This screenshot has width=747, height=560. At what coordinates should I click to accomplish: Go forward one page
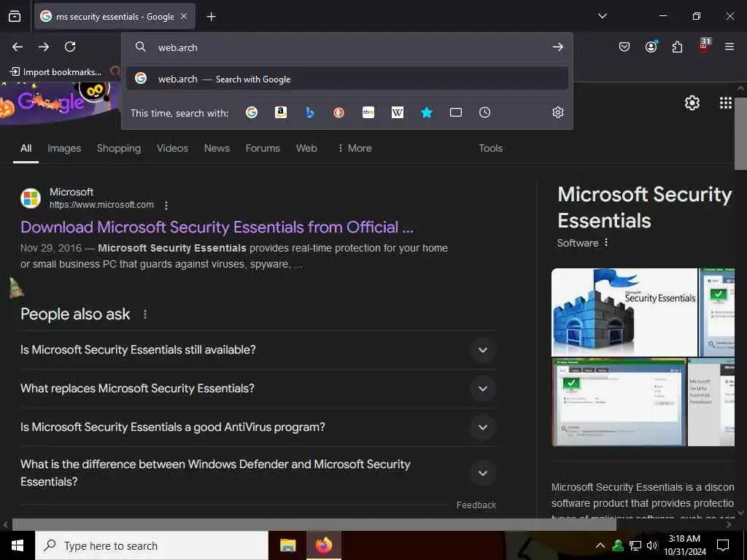tap(44, 47)
